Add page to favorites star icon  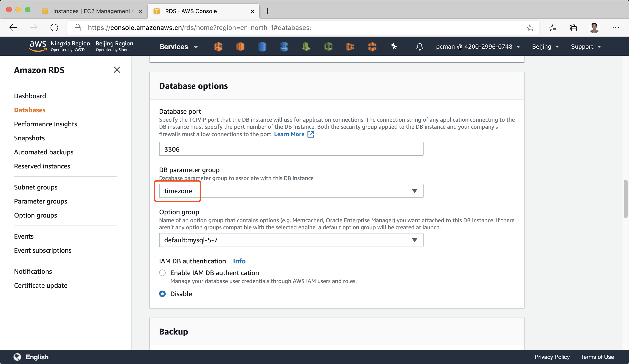pos(530,27)
